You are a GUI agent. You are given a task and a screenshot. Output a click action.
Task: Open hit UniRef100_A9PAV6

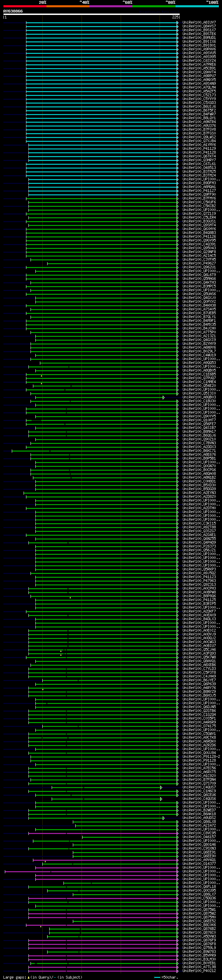[199, 49]
